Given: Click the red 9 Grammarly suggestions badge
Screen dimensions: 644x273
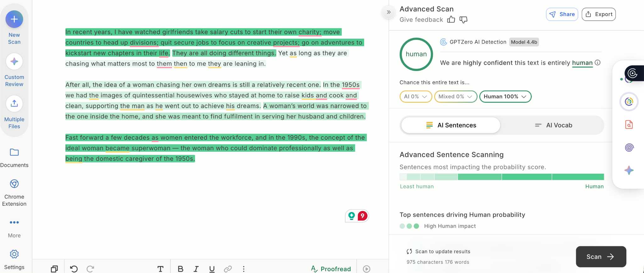Looking at the screenshot, I should pos(363,216).
